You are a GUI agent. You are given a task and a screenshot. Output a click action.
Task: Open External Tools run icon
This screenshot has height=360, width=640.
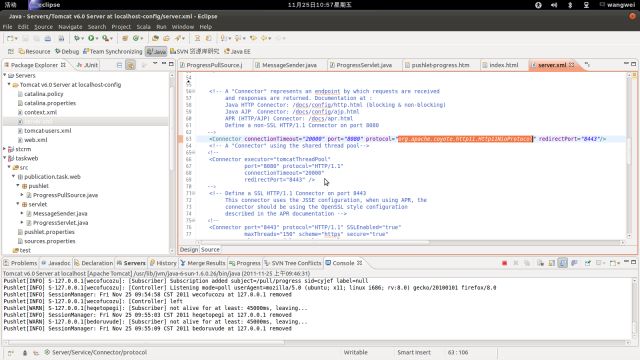[105, 38]
